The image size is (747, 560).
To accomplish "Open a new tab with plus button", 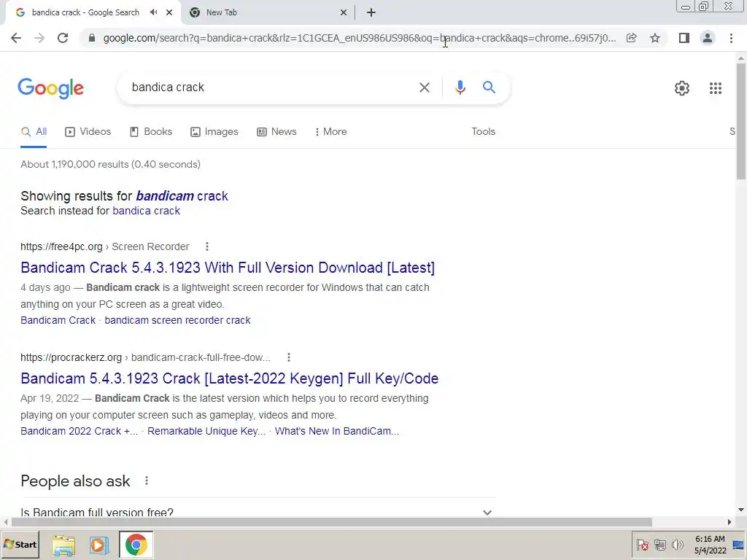I will click(x=371, y=12).
